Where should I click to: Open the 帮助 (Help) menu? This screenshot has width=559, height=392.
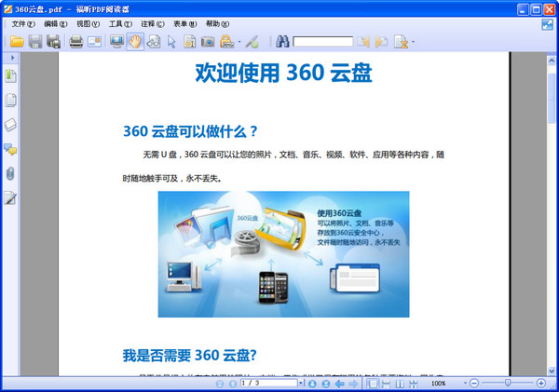click(x=217, y=23)
